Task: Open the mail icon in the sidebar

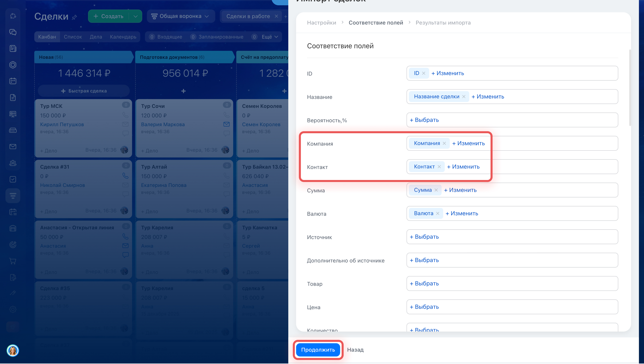Action: click(13, 147)
